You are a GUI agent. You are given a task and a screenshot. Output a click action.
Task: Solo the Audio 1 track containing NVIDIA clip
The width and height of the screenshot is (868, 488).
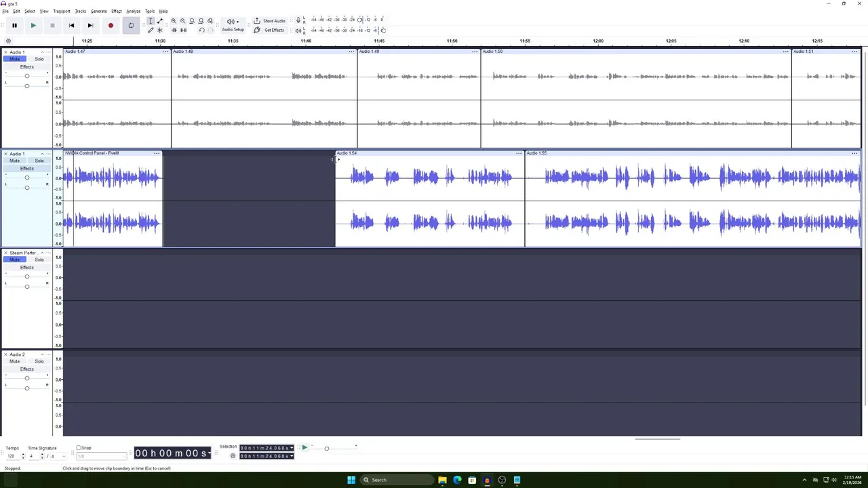(39, 161)
